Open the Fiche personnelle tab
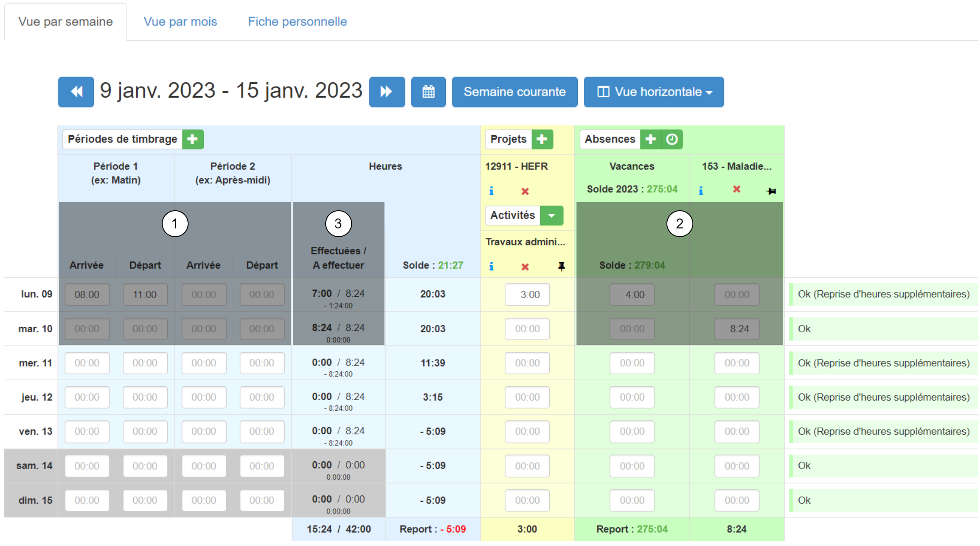 [x=297, y=22]
